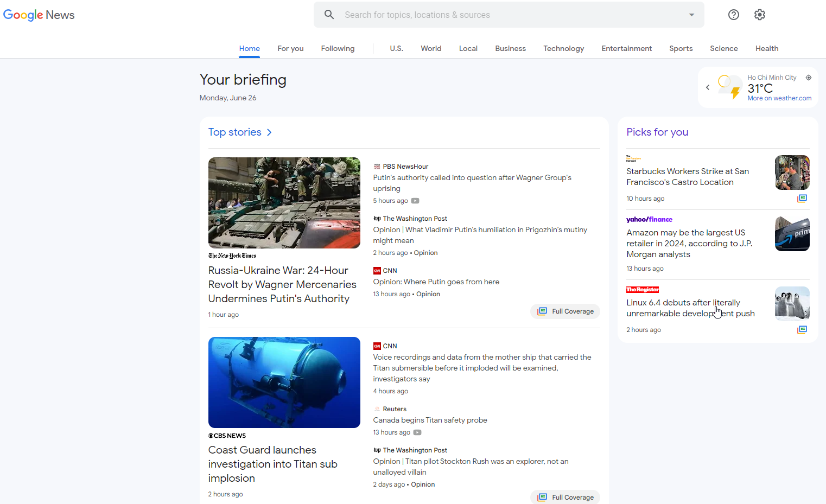Open the Google News settings gear
The width and height of the screenshot is (826, 504).
click(x=759, y=15)
